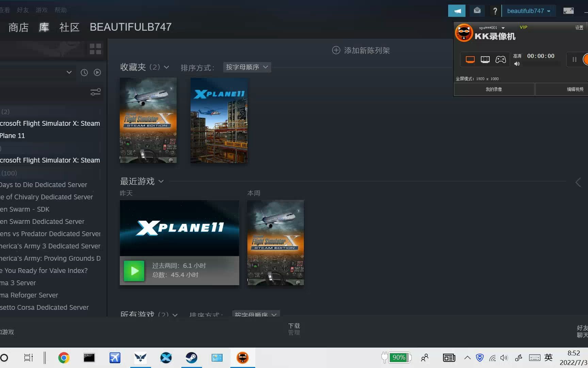Select 7 Days to Die Dedicated Server
588x368 pixels.
tap(44, 185)
